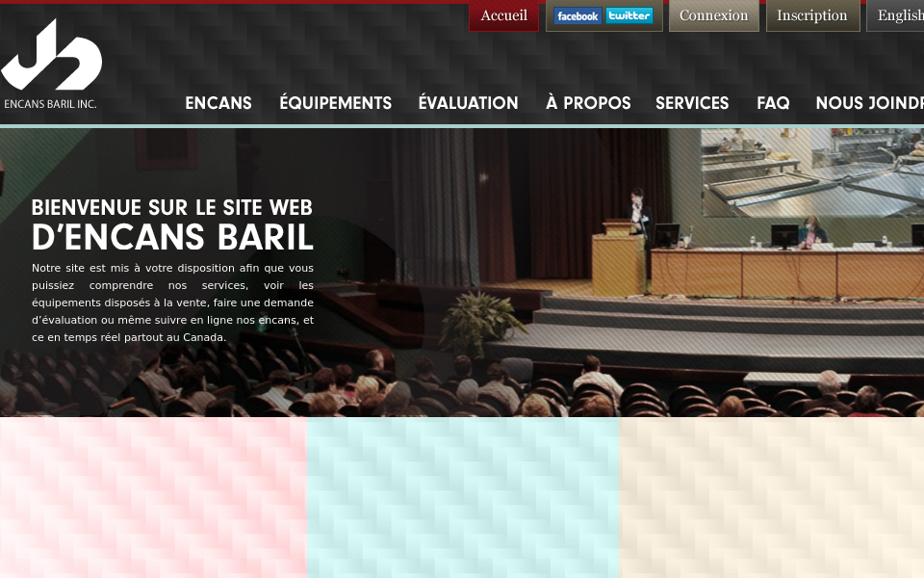Open the ENCANS menu item
This screenshot has width=924, height=578.
coord(218,103)
